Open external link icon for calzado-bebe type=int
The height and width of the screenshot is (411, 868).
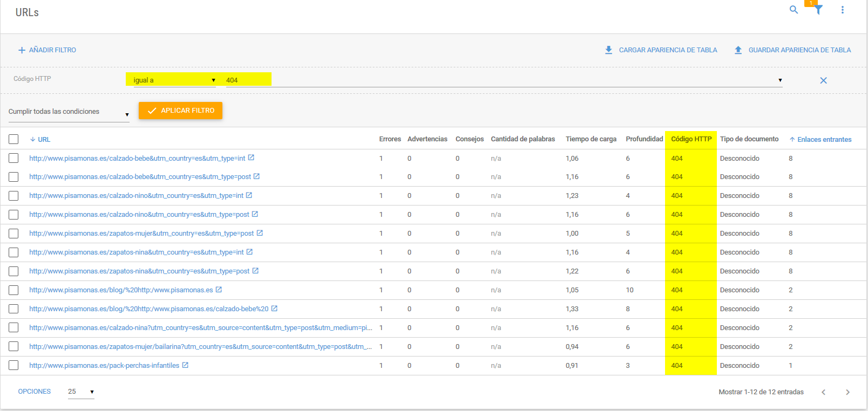(x=251, y=158)
